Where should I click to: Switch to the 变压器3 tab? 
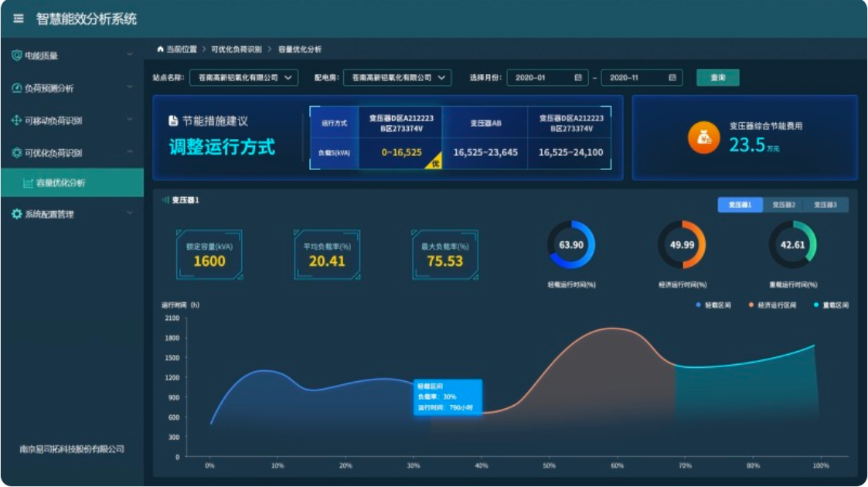pos(825,205)
